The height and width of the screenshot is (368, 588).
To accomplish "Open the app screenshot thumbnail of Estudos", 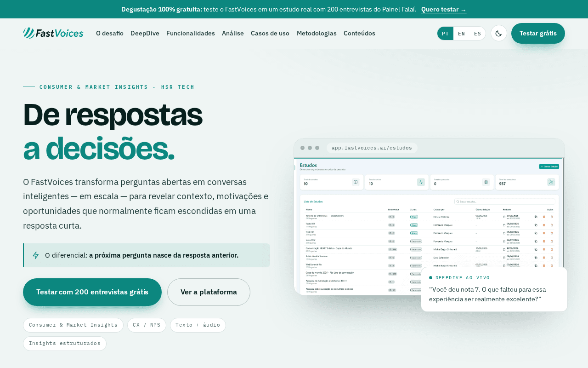I will click(429, 226).
